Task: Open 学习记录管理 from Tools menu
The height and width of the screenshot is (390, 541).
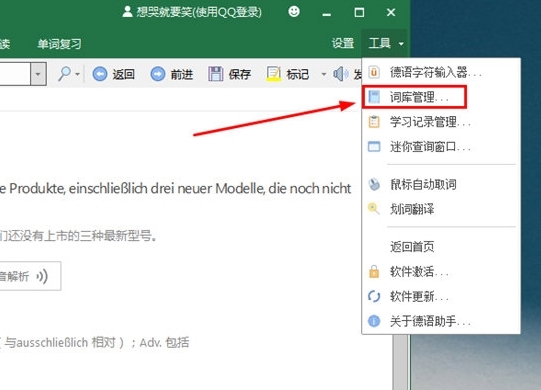Action: coord(441,122)
